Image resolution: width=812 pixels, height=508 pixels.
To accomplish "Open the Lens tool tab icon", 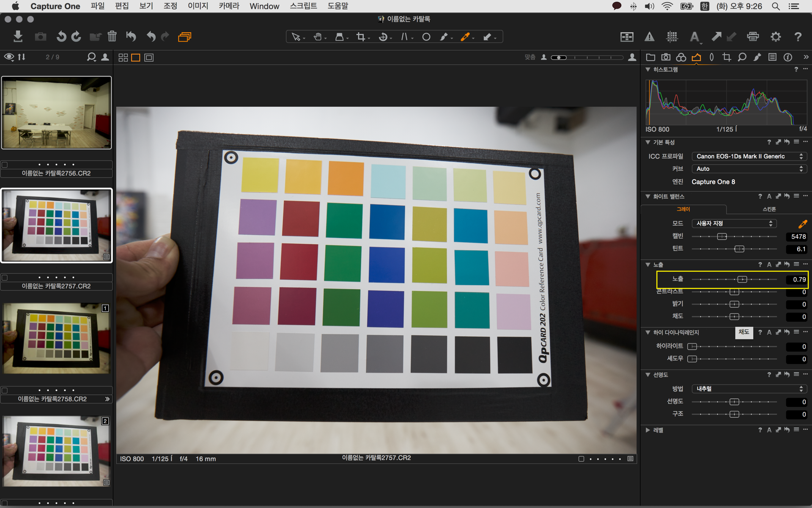I will pos(711,57).
